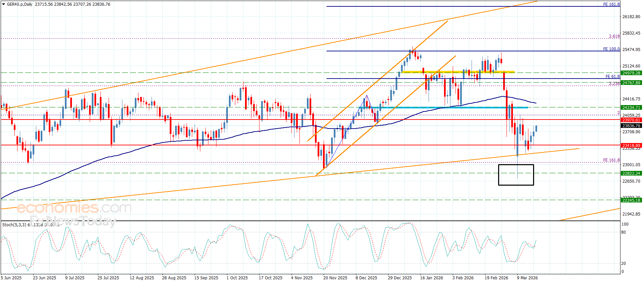Select the price scale value 23708.90

[x=631, y=132]
